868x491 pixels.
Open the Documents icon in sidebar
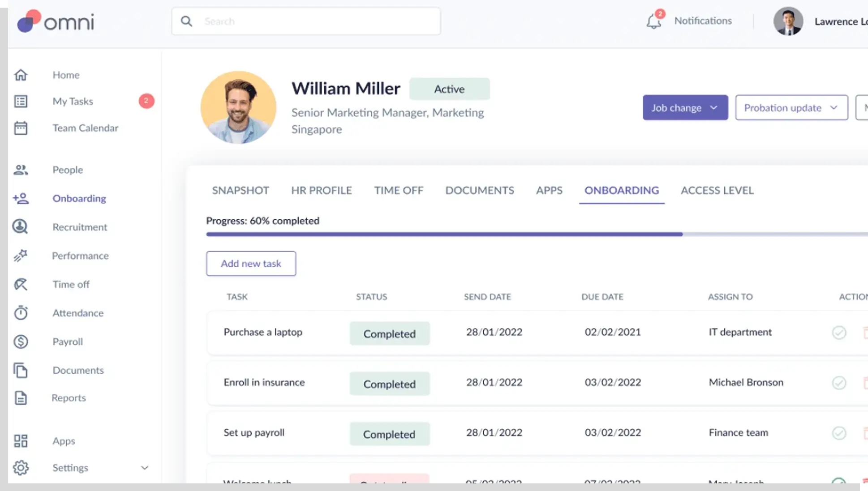(21, 370)
